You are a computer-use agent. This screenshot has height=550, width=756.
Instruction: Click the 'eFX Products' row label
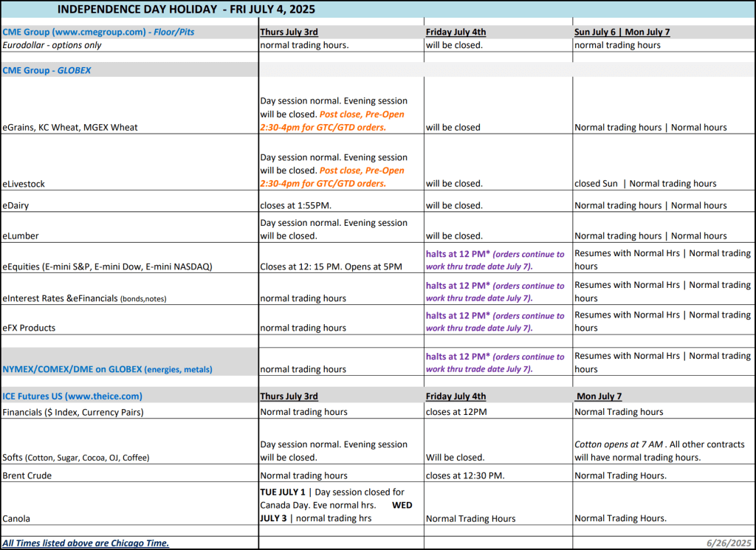click(29, 328)
